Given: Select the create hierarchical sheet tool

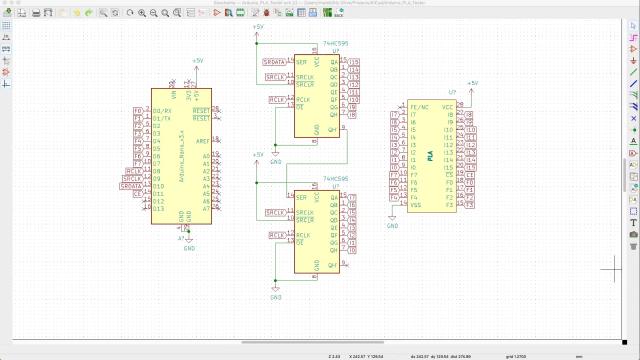Looking at the screenshot, I should coord(633,176).
